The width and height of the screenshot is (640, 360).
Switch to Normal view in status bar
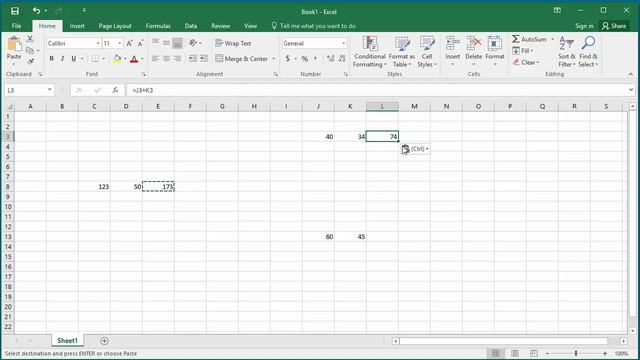pyautogui.click(x=496, y=353)
